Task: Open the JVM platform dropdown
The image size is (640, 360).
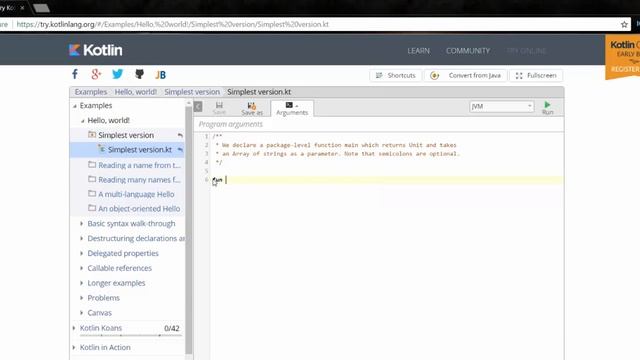Action: pos(502,107)
